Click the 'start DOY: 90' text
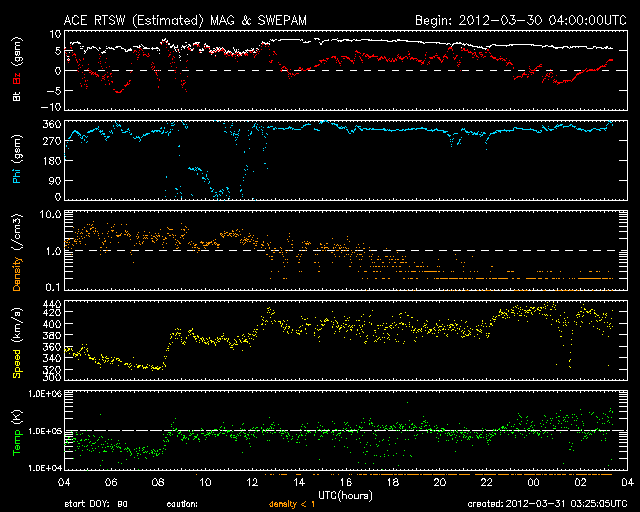640x512 pixels. coord(96,504)
